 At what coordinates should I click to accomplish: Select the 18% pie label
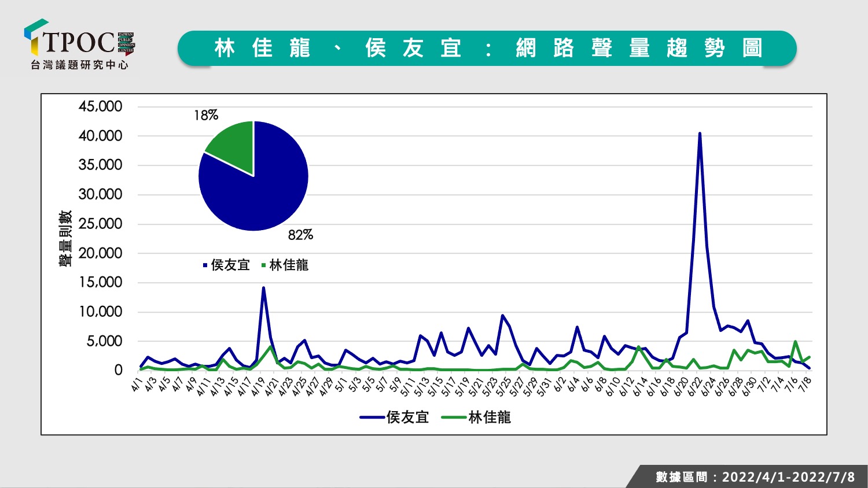206,115
